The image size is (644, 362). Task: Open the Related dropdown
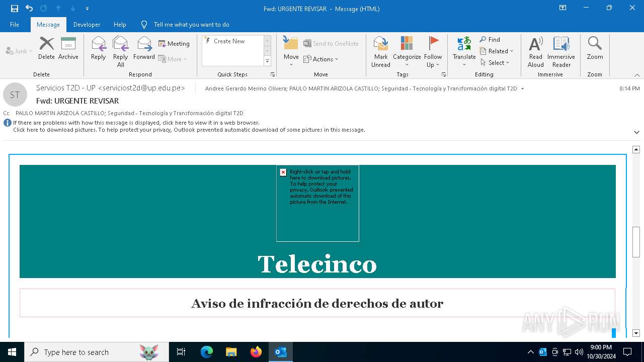point(497,51)
